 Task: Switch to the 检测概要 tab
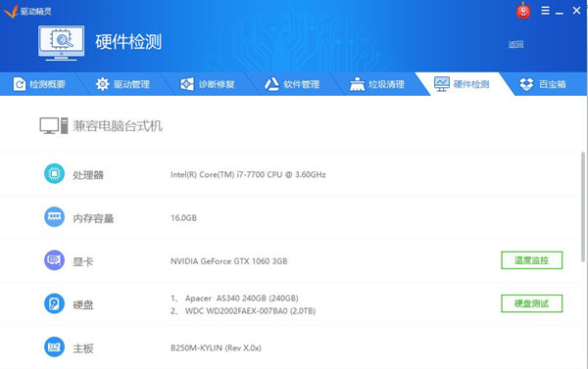39,84
